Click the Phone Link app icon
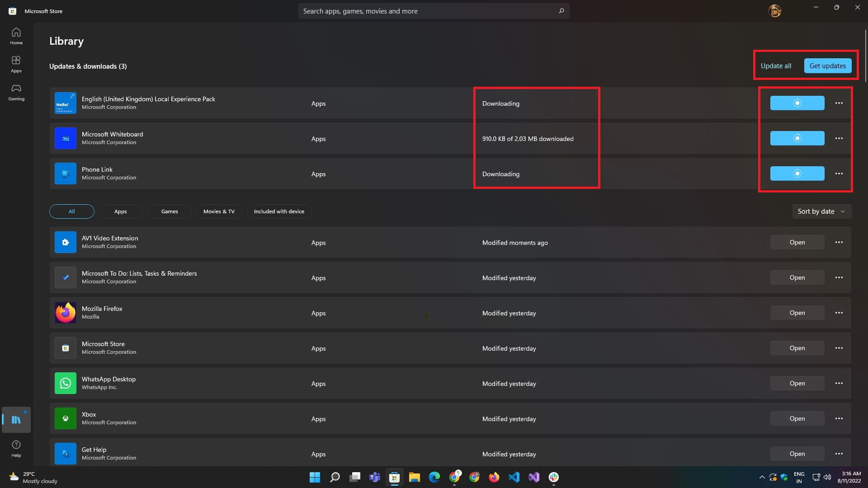Screen dimensions: 868x488 coord(66,174)
